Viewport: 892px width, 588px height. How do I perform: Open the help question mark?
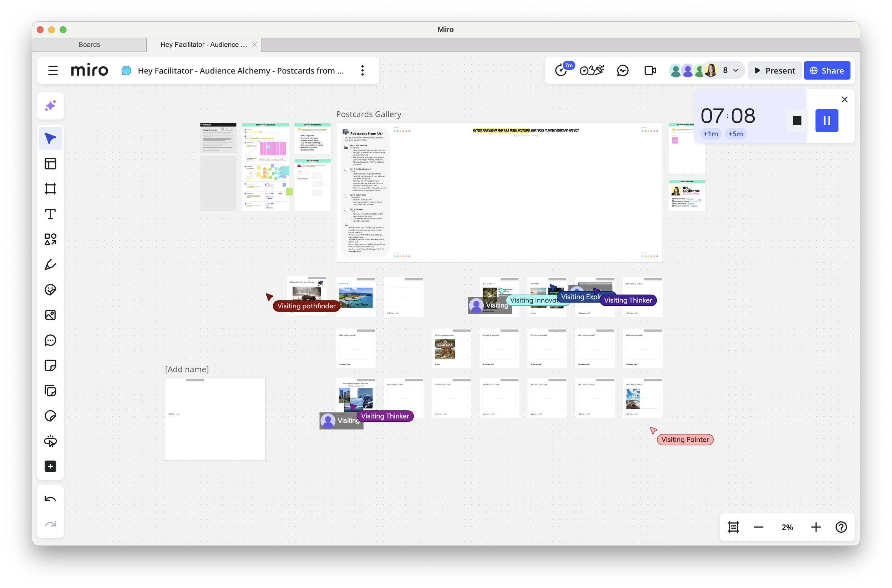[x=841, y=527]
